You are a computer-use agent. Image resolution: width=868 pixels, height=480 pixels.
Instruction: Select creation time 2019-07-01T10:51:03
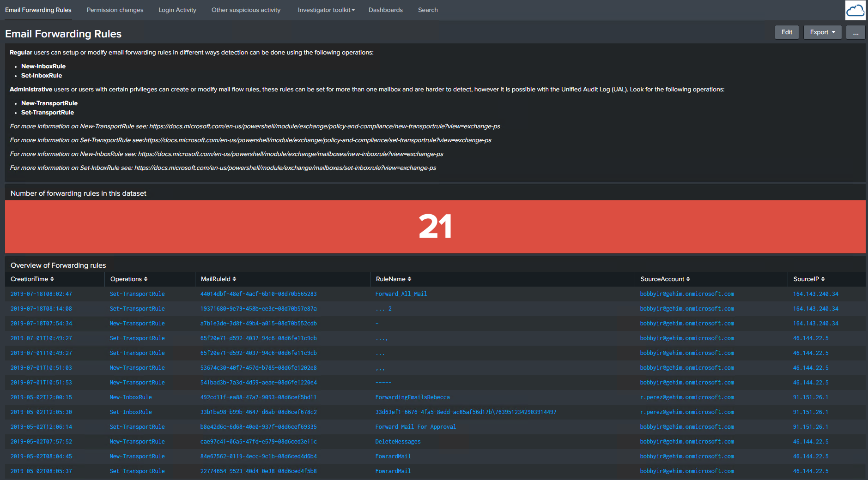[x=41, y=368]
